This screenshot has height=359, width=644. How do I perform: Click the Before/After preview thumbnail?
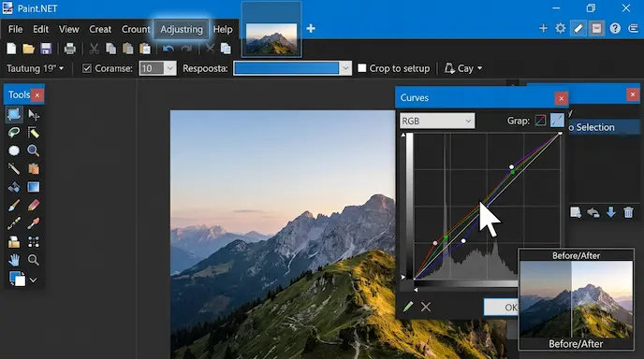[577, 299]
